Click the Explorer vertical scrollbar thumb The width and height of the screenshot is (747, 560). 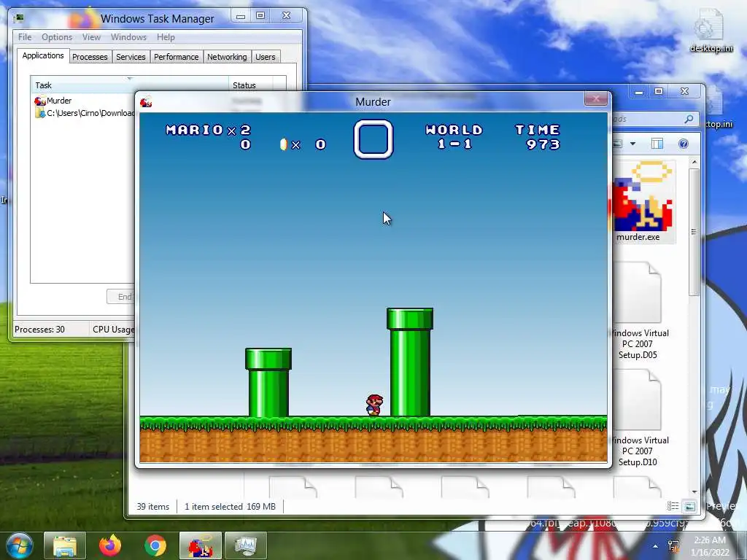click(694, 232)
